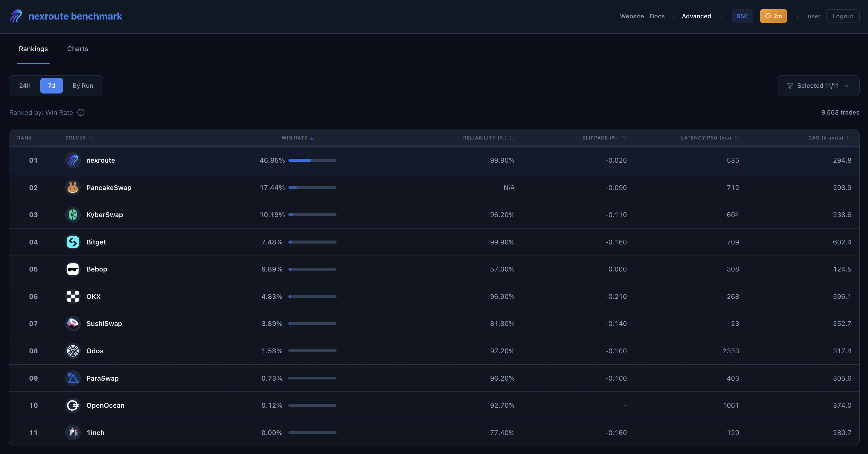Image resolution: width=868 pixels, height=454 pixels.
Task: Click Bitget's 602.4 gas value
Action: pos(842,242)
